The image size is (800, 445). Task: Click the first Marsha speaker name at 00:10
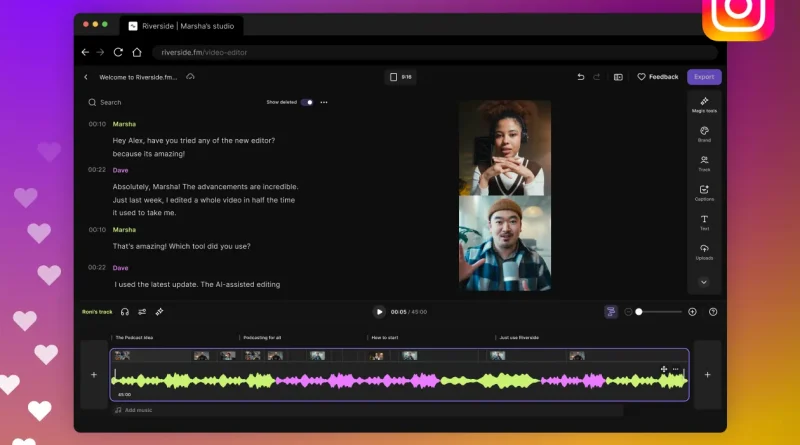tap(124, 124)
